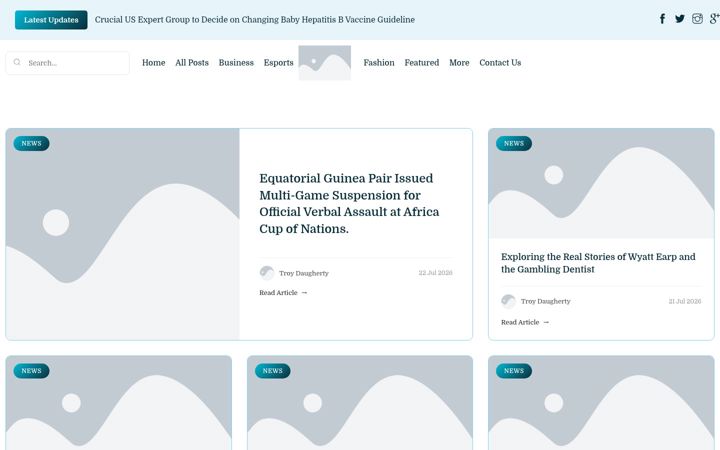Open the bottom-middle news card image

tap(360, 403)
